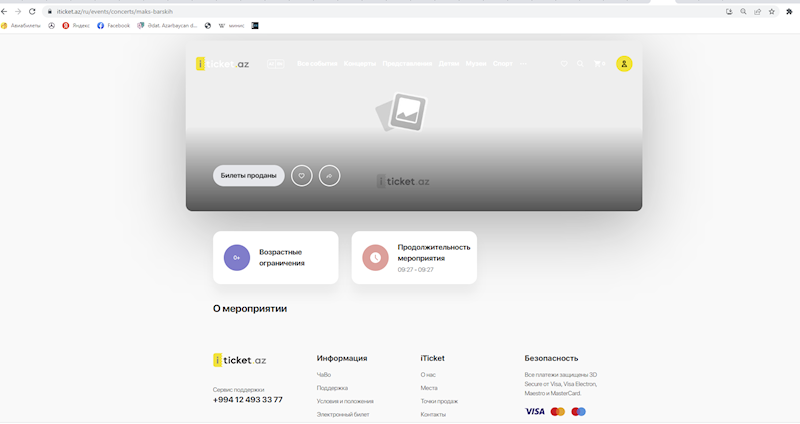Open the browser extensions puzzle icon

tap(789, 11)
